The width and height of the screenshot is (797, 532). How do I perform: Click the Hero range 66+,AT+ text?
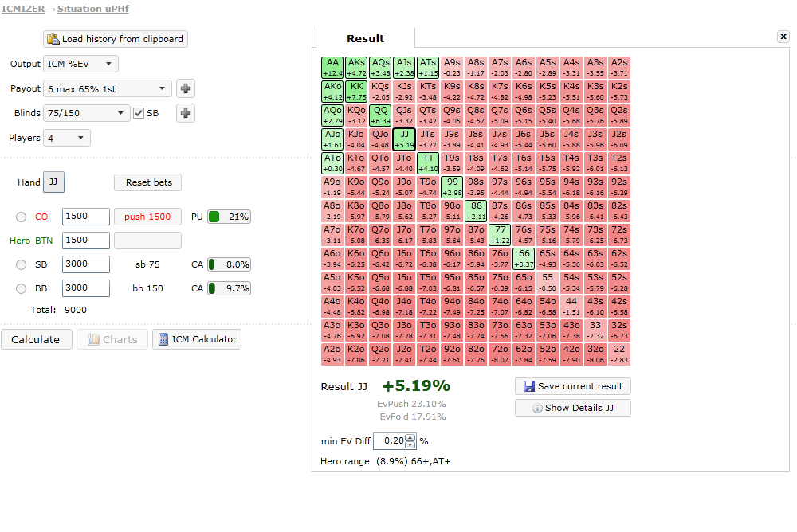coord(385,461)
